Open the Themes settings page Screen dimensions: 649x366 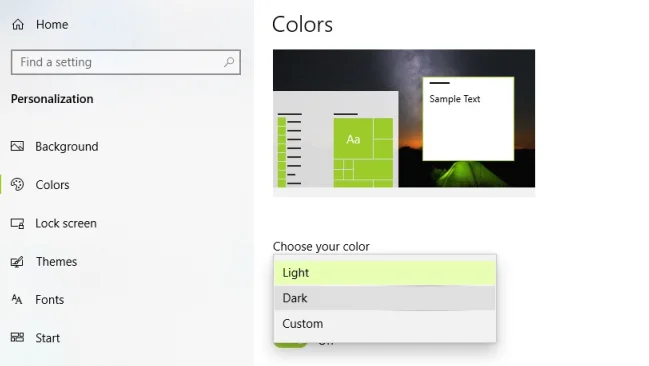coord(56,262)
